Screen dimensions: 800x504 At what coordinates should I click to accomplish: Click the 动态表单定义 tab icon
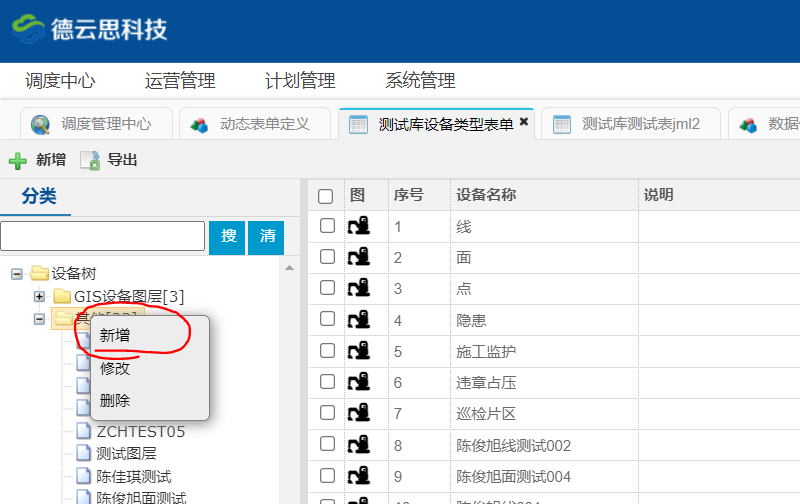pos(200,124)
